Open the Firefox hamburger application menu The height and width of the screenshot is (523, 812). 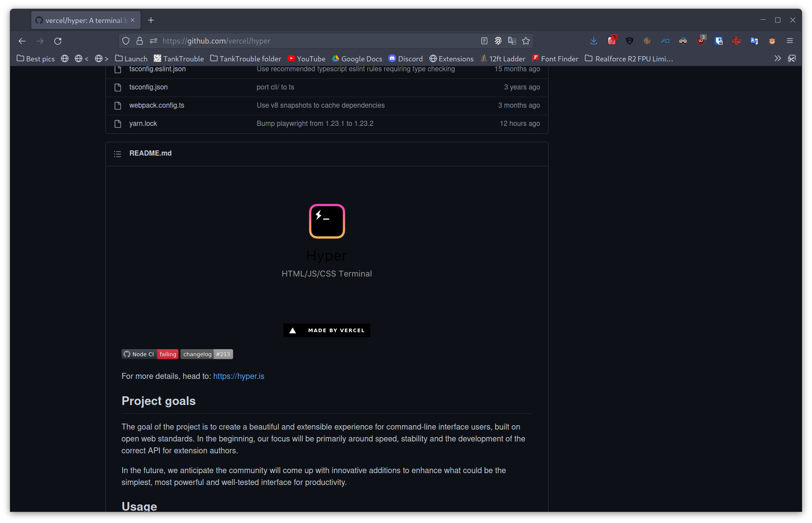tap(790, 41)
